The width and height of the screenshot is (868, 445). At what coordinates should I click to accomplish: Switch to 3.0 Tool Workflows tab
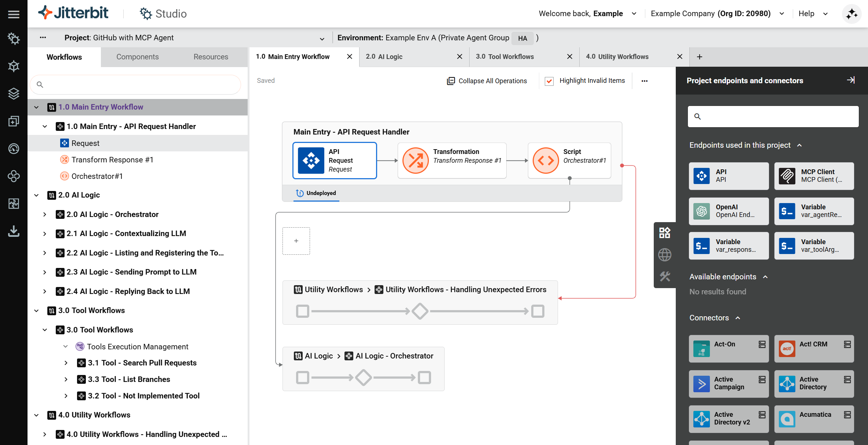pos(505,56)
